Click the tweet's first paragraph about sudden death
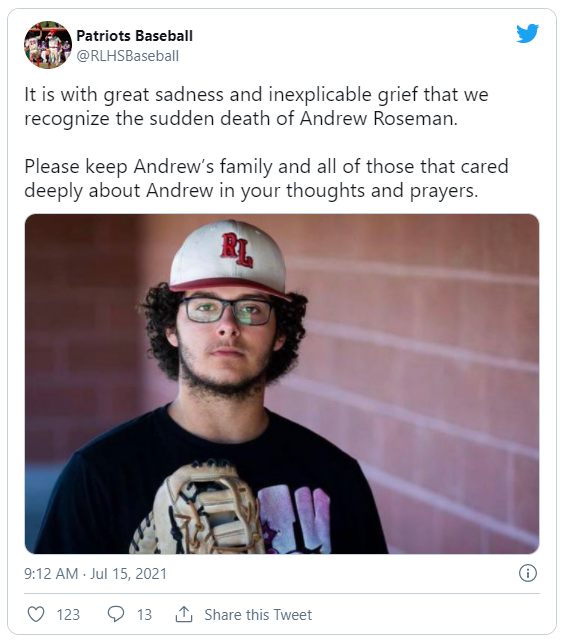 pos(256,107)
